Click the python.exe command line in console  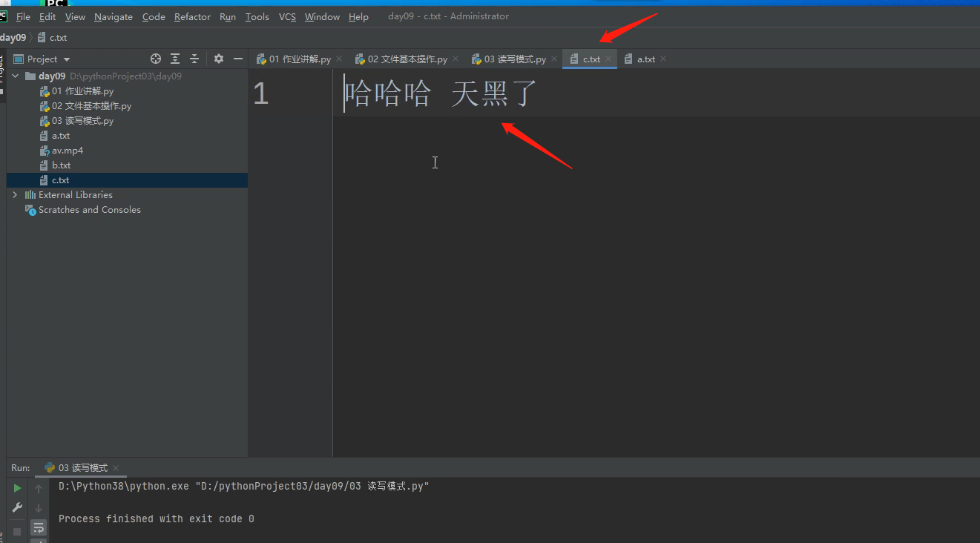(x=244, y=486)
